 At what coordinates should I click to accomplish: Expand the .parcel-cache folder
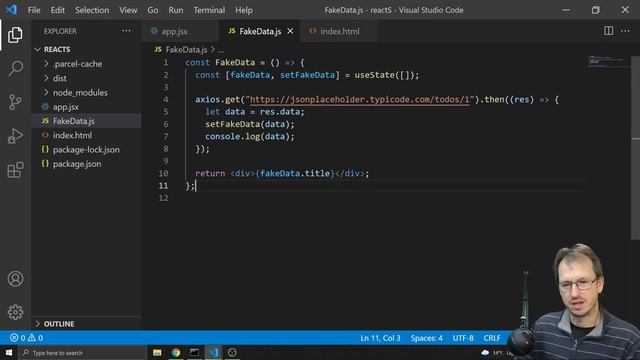pyautogui.click(x=46, y=64)
